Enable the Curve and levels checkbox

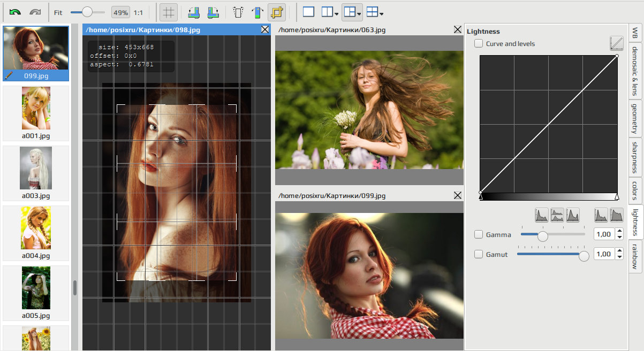479,44
